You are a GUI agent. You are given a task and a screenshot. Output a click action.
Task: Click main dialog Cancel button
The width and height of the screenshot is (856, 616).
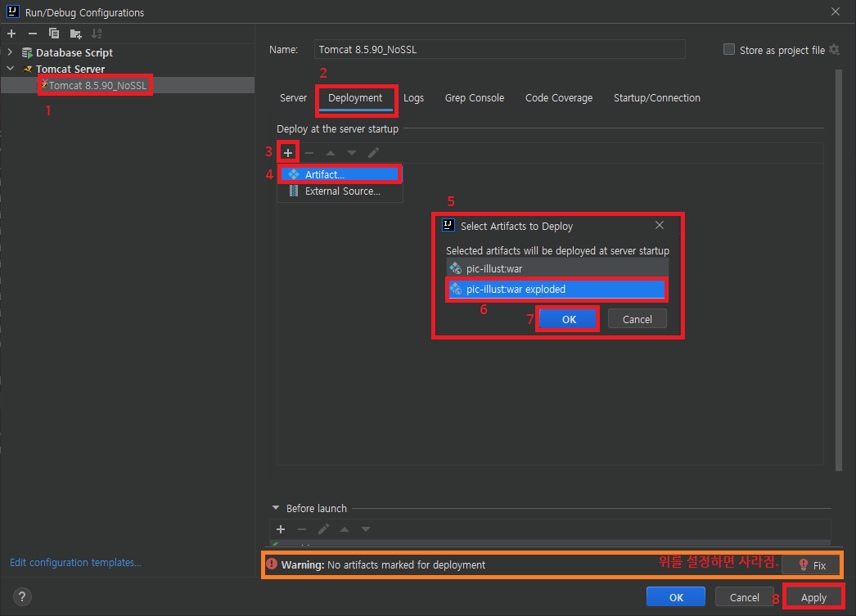(x=744, y=597)
